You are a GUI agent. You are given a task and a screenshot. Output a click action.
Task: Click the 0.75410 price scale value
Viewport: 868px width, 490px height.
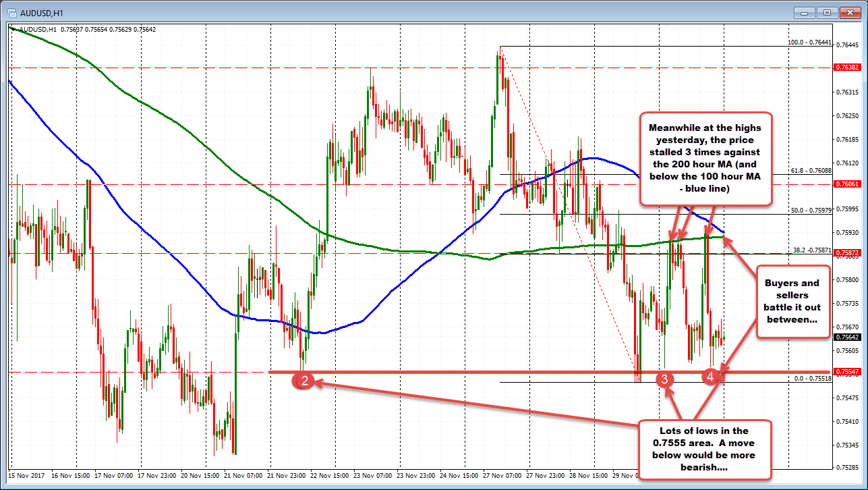click(847, 422)
